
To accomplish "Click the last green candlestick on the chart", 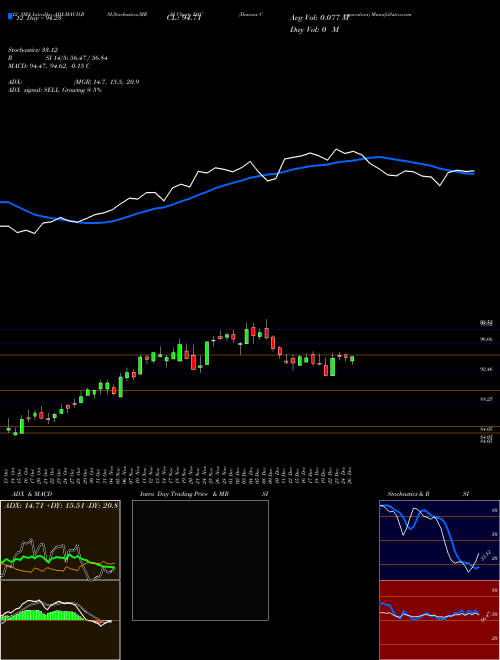I will [x=352, y=359].
